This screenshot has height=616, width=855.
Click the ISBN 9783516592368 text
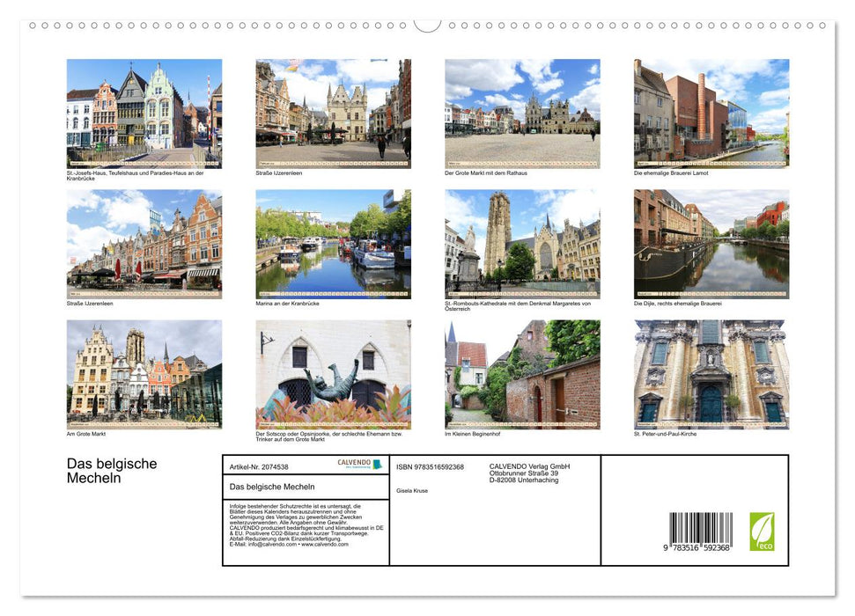429,466
